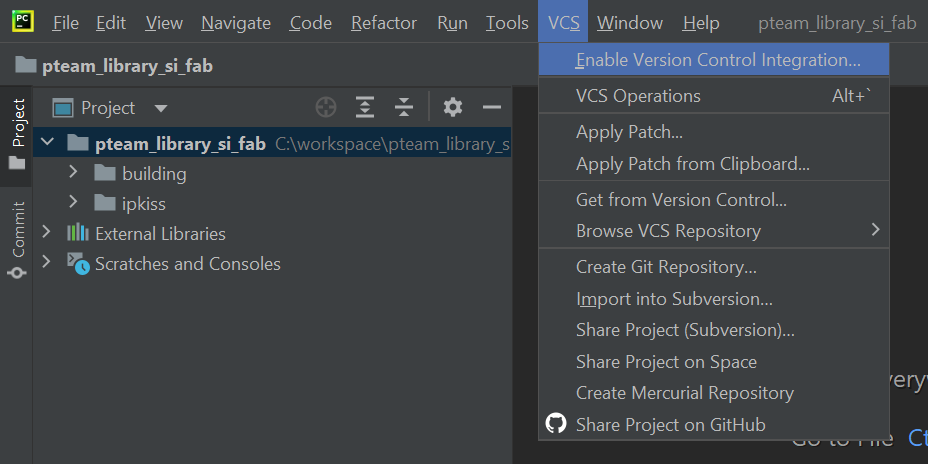The width and height of the screenshot is (928, 464).
Task: Open the Refactor menu
Action: pyautogui.click(x=384, y=23)
